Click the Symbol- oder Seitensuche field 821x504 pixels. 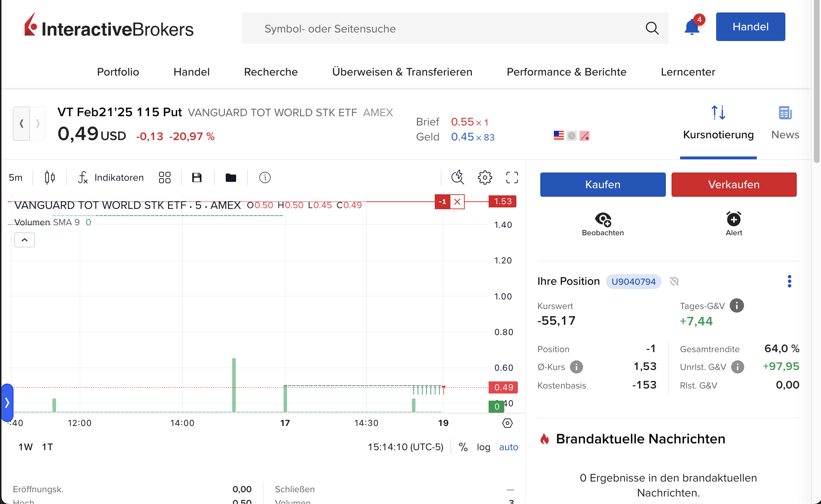[455, 28]
